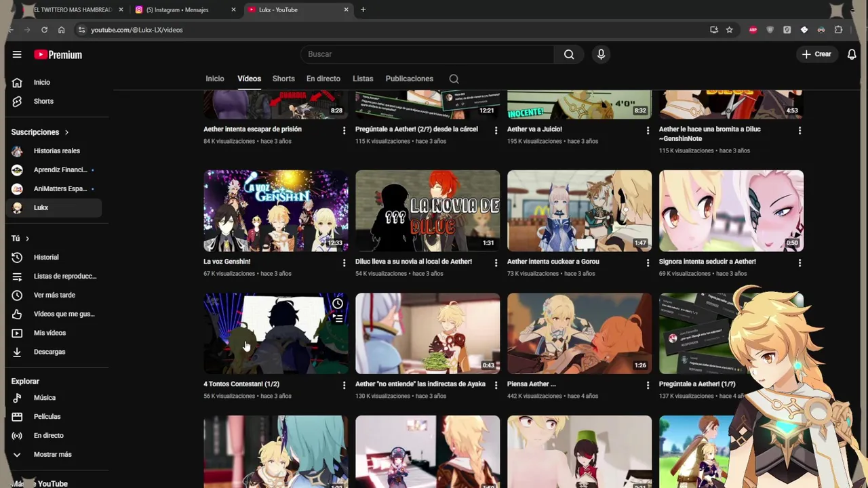Viewport: 868px width, 488px height.
Task: Open La novia de Diluc thumbnail
Action: pos(428,211)
